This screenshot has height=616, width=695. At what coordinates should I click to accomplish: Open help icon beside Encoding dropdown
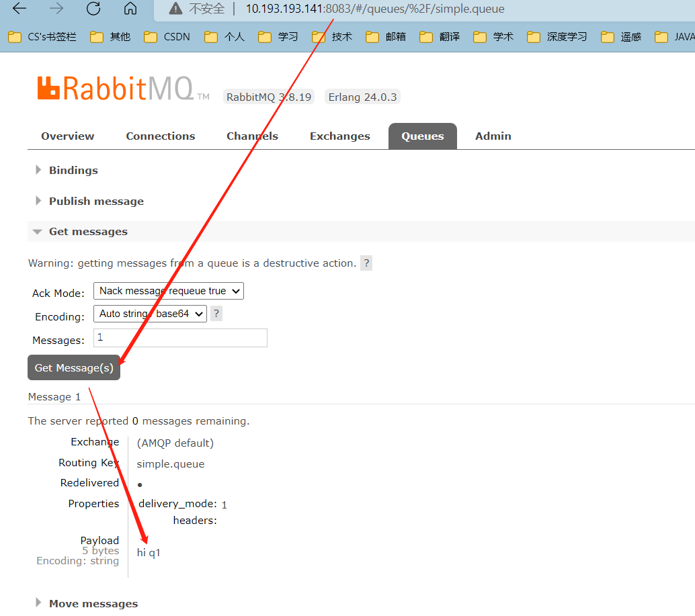[216, 314]
